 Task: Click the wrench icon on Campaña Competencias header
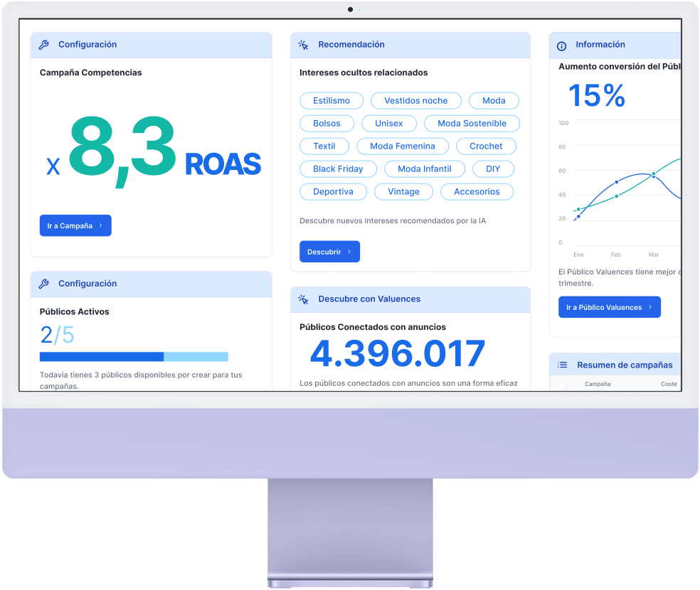pos(43,44)
